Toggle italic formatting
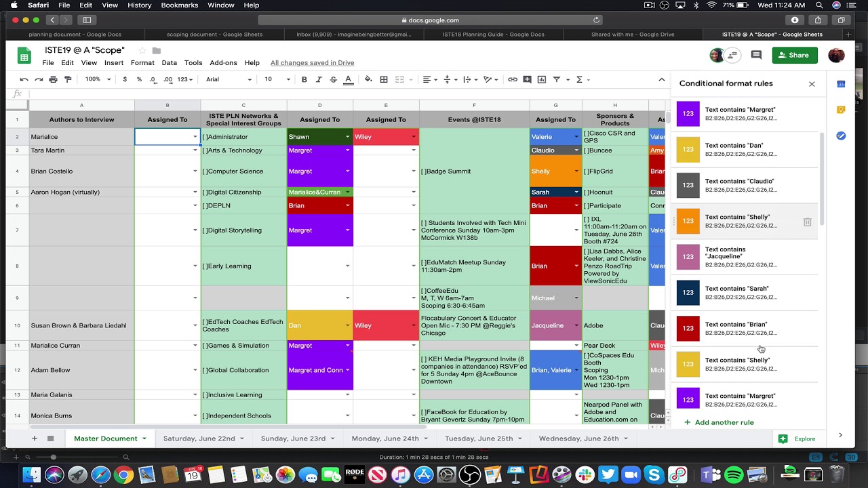 [x=319, y=79]
